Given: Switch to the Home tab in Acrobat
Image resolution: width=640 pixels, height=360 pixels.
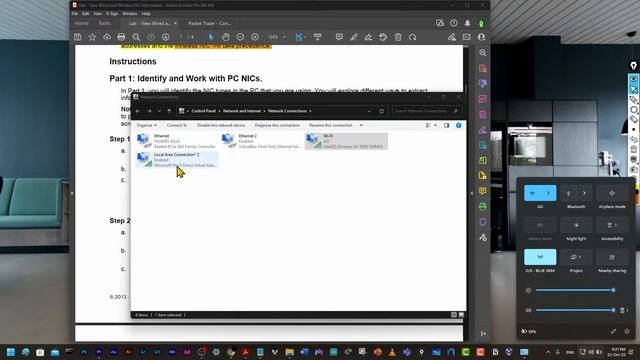Looking at the screenshot, I should point(82,23).
